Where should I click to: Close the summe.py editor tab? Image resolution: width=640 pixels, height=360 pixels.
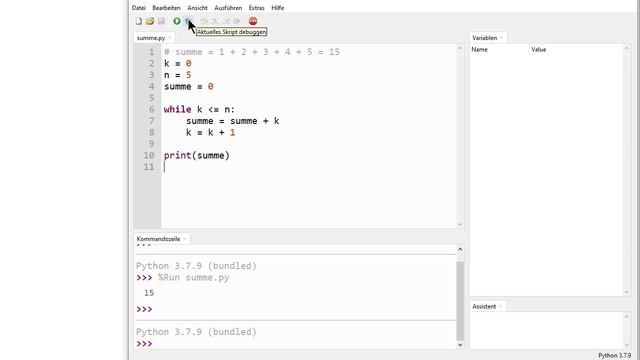169,38
